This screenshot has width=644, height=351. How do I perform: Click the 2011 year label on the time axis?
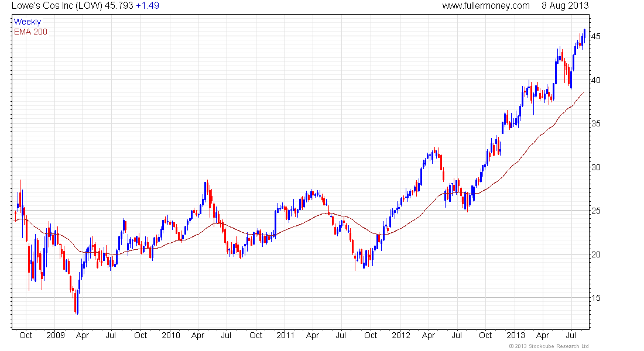(x=286, y=335)
